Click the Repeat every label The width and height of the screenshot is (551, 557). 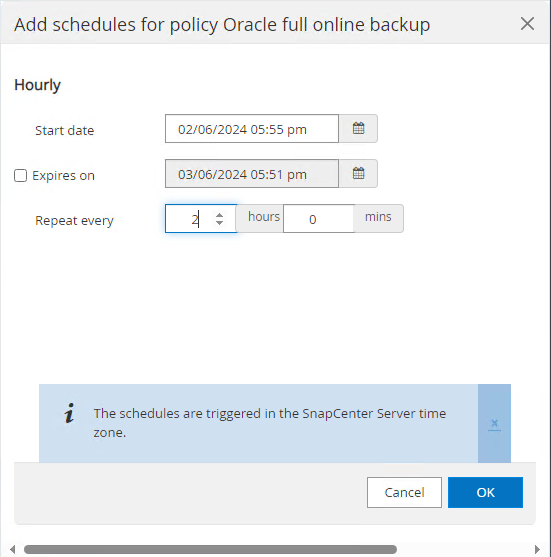point(74,221)
